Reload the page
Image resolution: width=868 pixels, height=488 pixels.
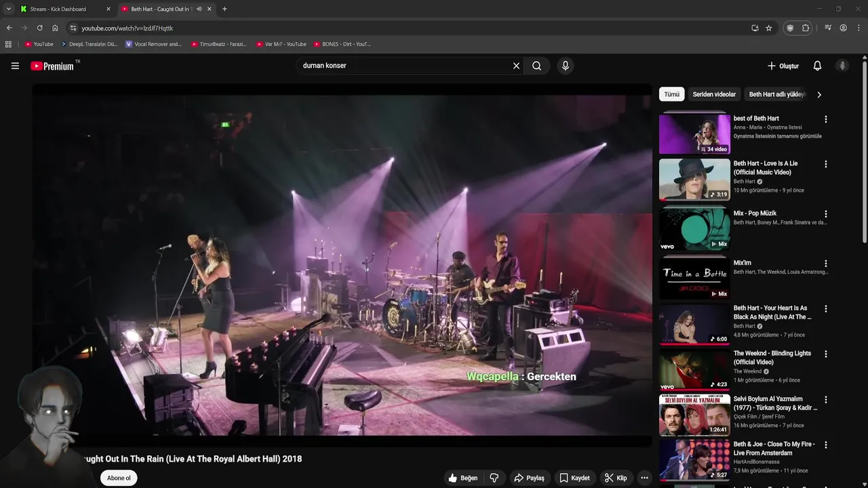[39, 28]
